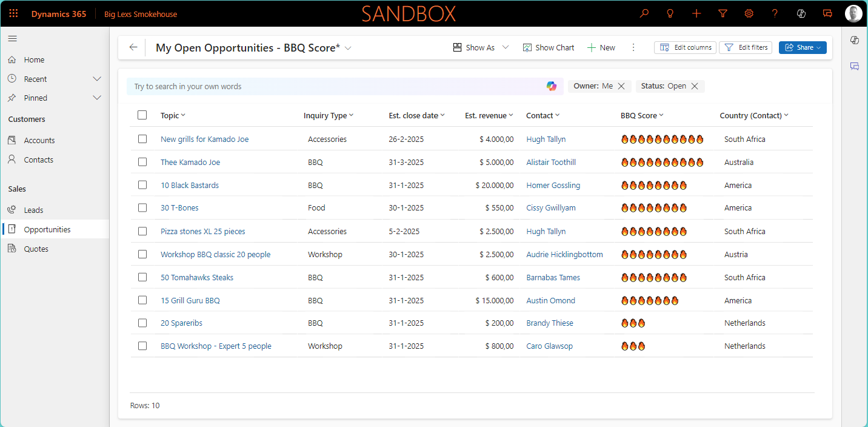Open the Topic column header menu
The height and width of the screenshot is (427, 868).
173,115
